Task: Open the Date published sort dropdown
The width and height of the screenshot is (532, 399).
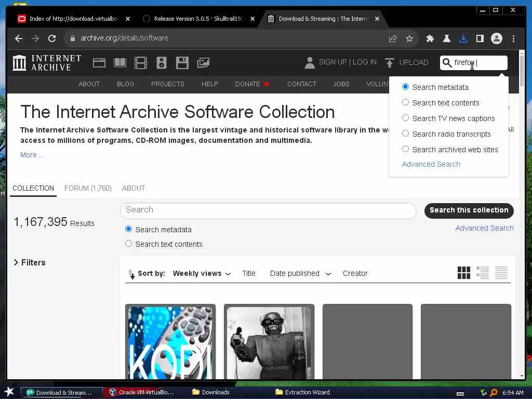Action: coord(300,273)
